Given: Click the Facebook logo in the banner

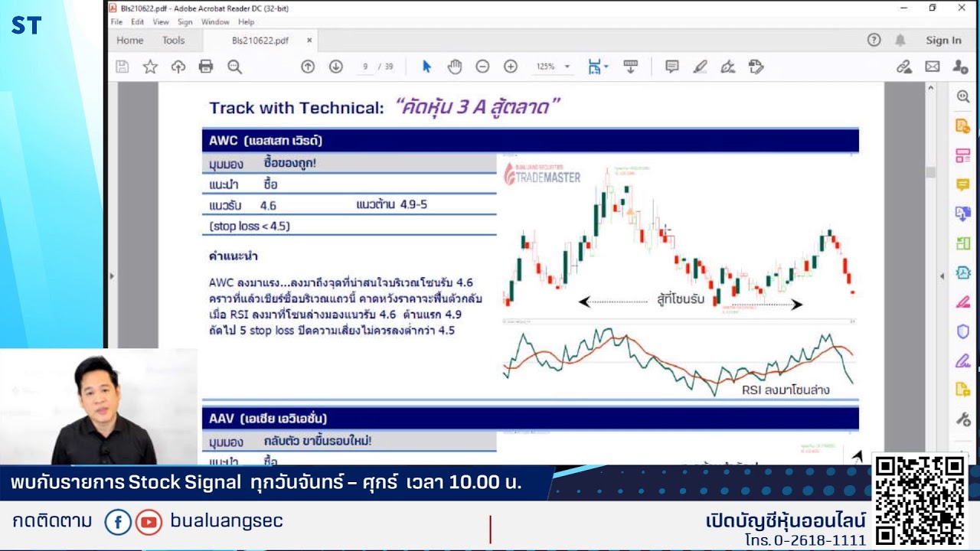Looking at the screenshot, I should pos(118,523).
